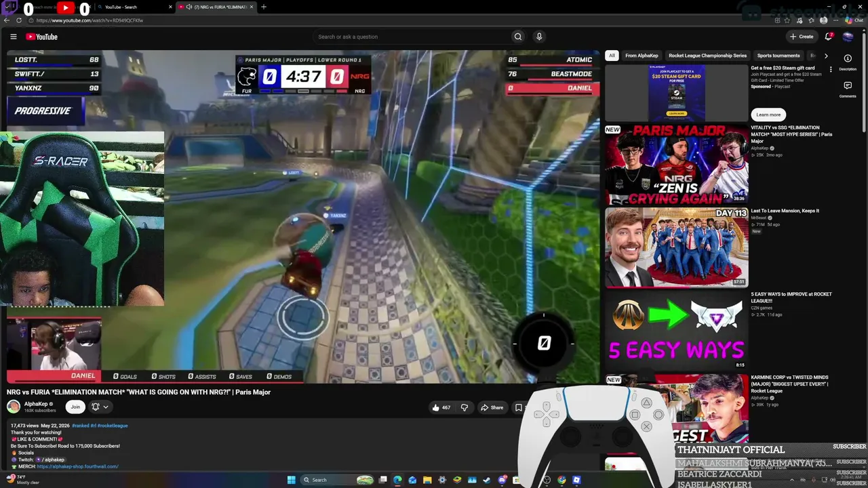Click the Share button

pos(492,407)
